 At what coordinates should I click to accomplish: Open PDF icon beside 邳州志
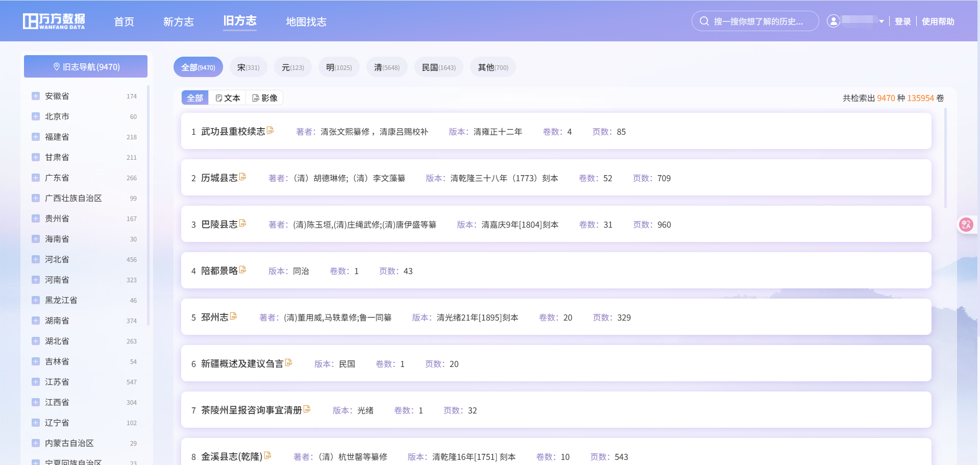pos(234,316)
